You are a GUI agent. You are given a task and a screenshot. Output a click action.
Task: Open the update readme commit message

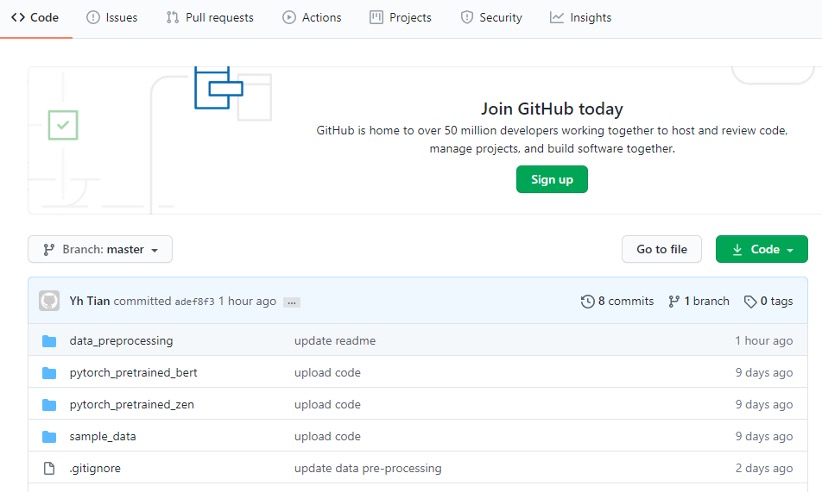pos(335,341)
